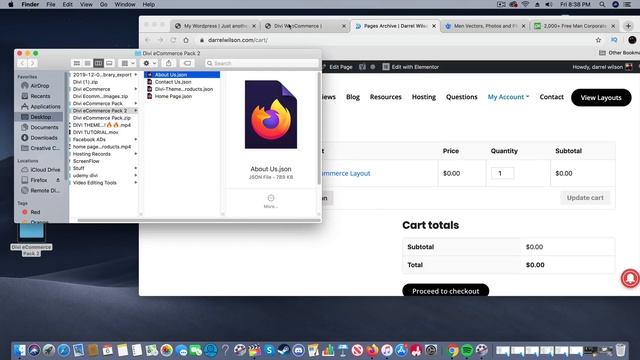640x360 pixels.
Task: Expand the Hosting Records folder arrow
Action: (136, 154)
